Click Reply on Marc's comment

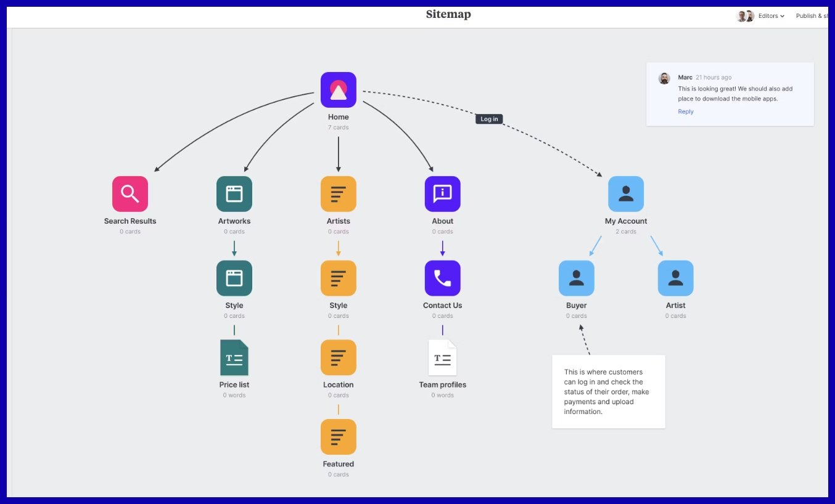tap(686, 112)
